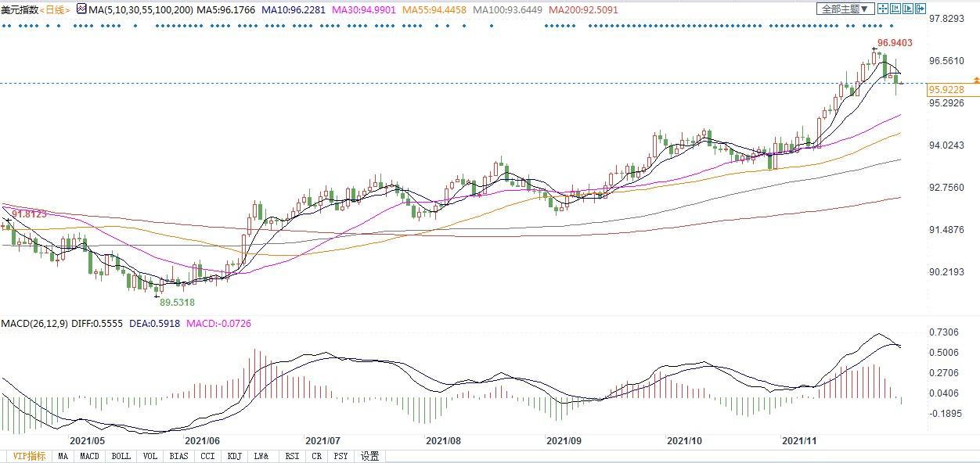Screen dimensions: 980x463
Task: Click the interval measurement tool icon
Action: point(895,9)
